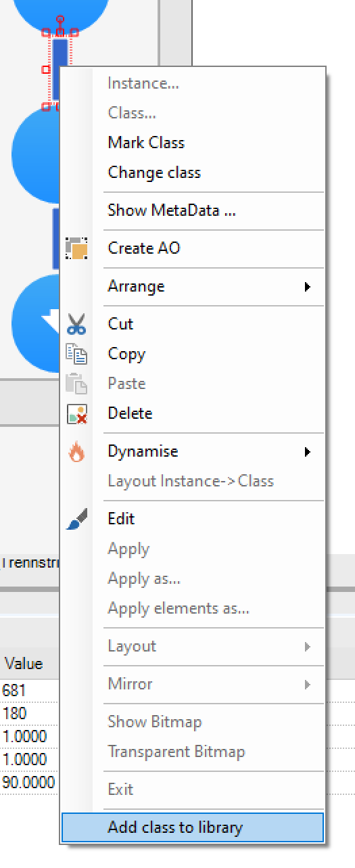The image size is (355, 868).
Task: Click the greyed clipboard Paste icon
Action: [76, 384]
